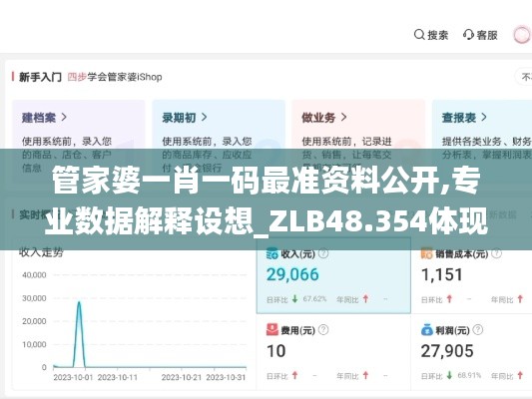Select the 销售成本 value 1,151
The height and width of the screenshot is (399, 532).
[x=442, y=274]
